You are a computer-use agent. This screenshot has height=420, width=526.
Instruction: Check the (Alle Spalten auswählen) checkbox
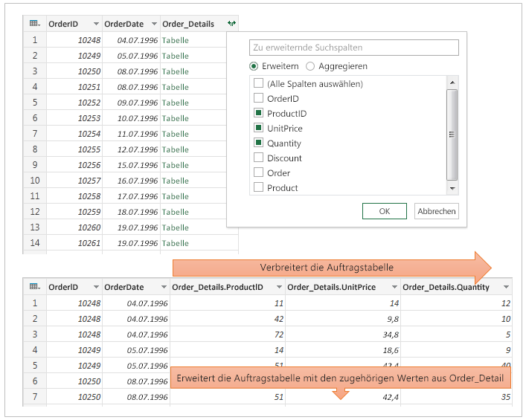pos(258,83)
